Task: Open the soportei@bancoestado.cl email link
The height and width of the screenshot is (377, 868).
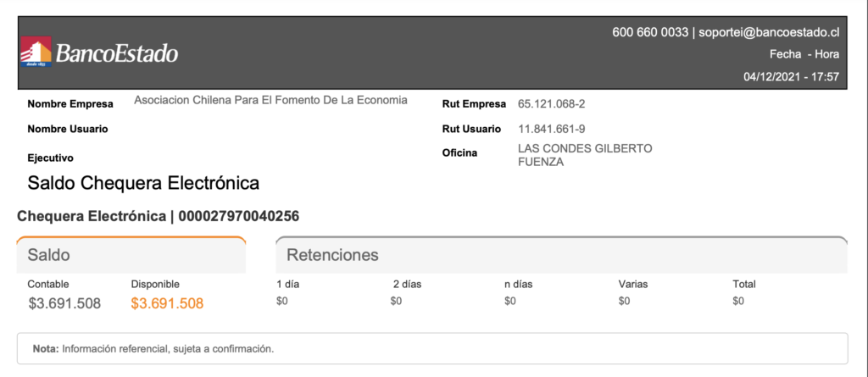Action: coord(769,32)
